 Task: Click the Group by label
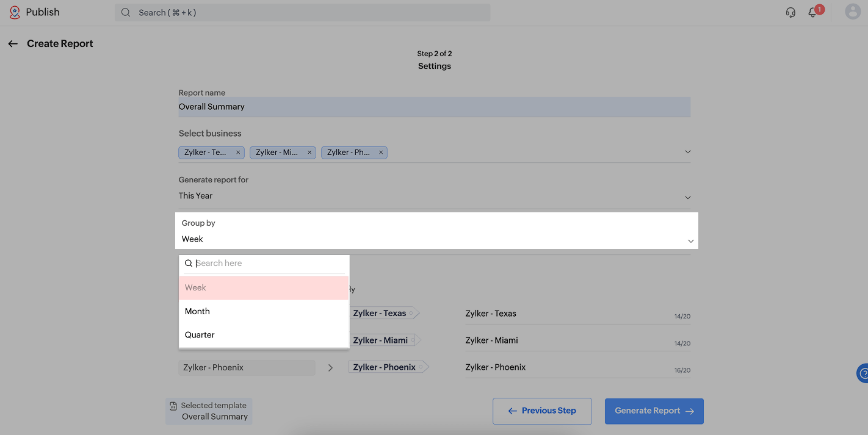(x=198, y=223)
